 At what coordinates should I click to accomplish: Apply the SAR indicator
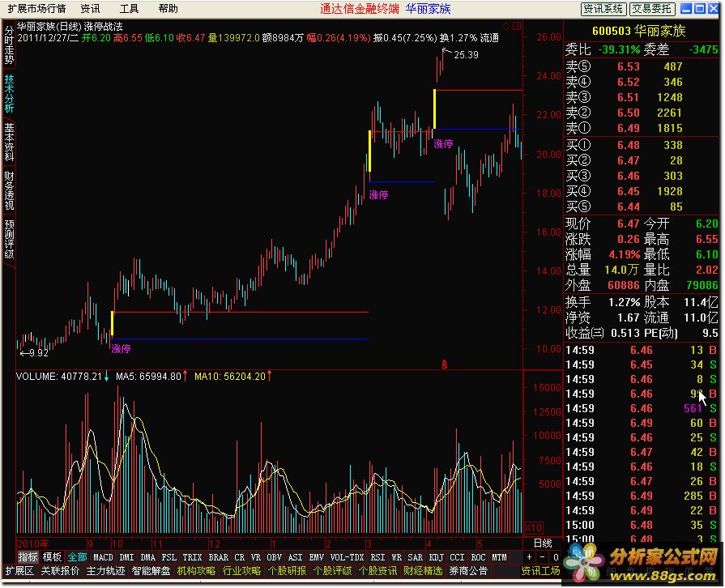[415, 557]
